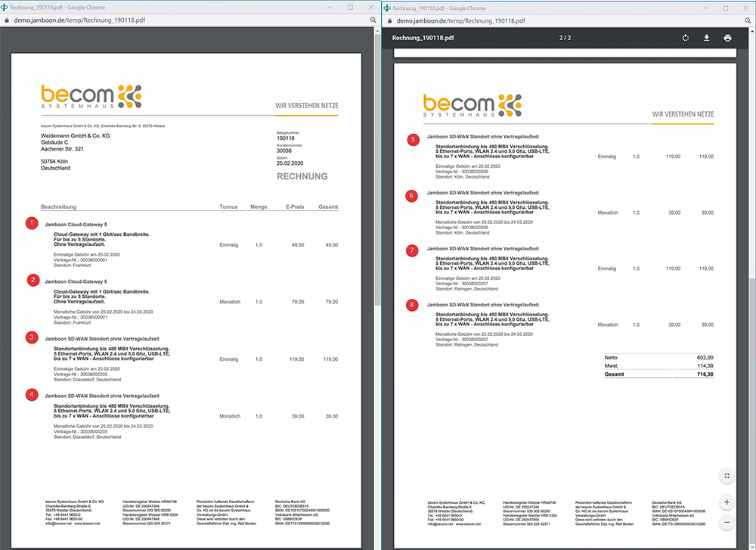756x550 pixels.
Task: Click the Gesamt total 716,38
Action: click(705, 374)
